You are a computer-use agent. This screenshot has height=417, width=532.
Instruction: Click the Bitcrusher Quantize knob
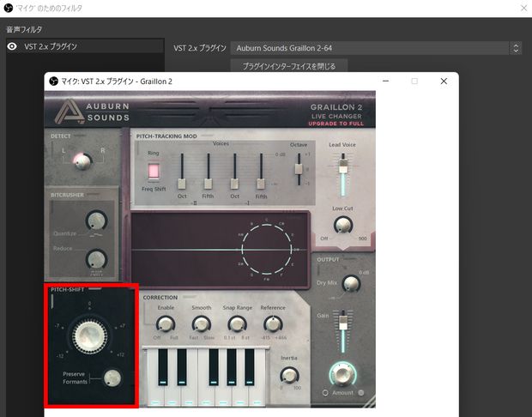tap(96, 221)
